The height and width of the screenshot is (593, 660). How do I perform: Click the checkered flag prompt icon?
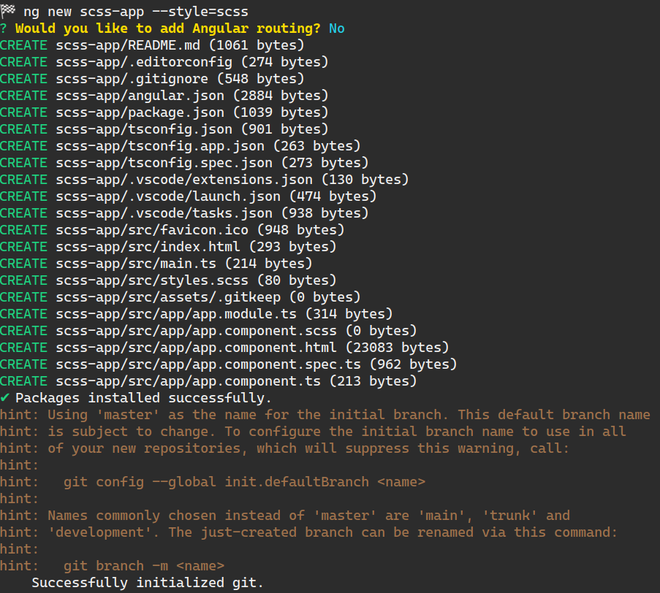[x=9, y=11]
